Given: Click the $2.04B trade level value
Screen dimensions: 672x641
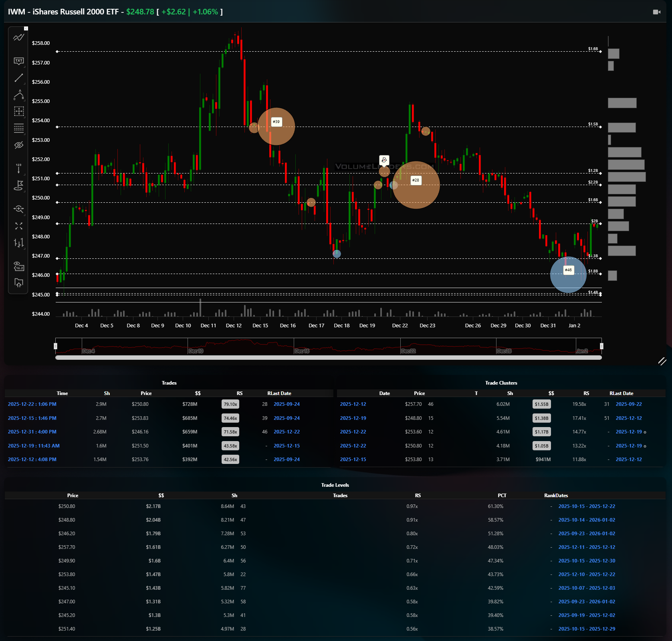Looking at the screenshot, I should pos(153,520).
